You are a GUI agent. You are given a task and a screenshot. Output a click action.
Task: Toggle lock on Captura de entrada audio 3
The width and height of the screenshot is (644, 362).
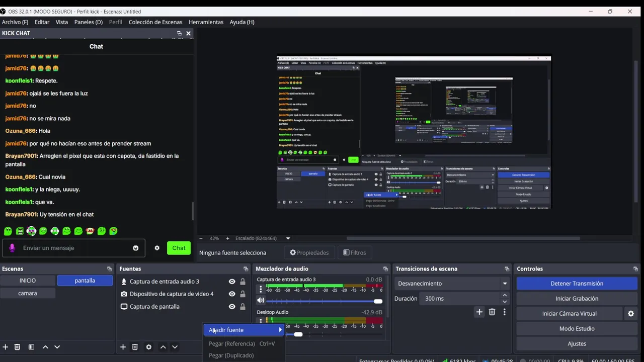(x=243, y=282)
